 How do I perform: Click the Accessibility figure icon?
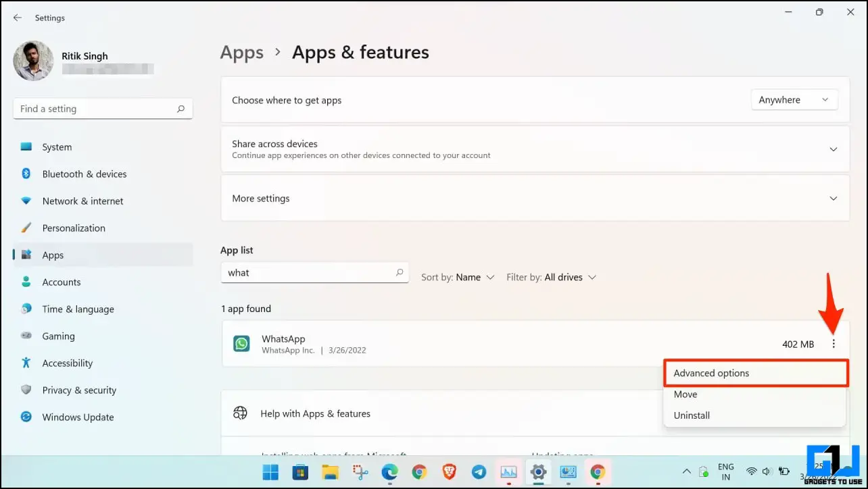(26, 363)
